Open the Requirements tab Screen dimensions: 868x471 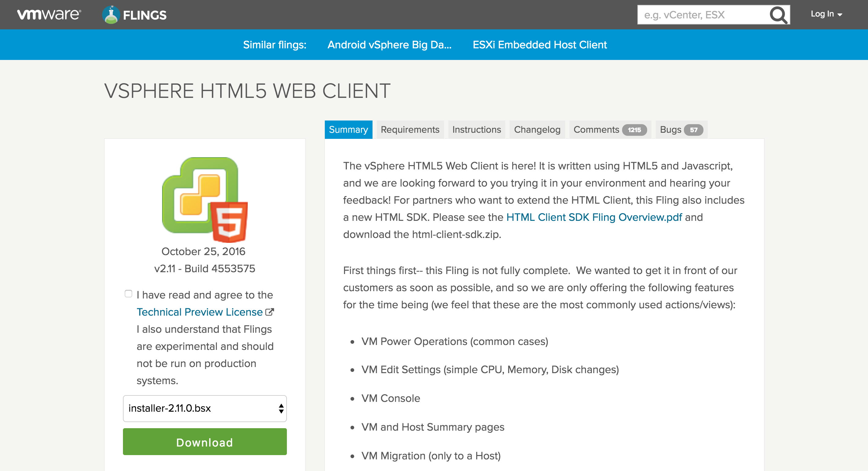pos(410,129)
